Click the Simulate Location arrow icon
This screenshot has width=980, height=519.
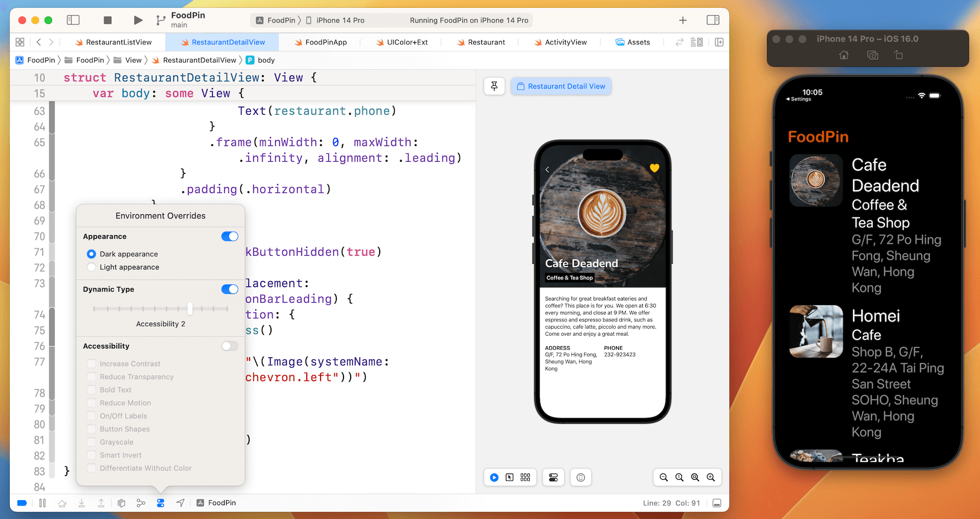click(180, 503)
